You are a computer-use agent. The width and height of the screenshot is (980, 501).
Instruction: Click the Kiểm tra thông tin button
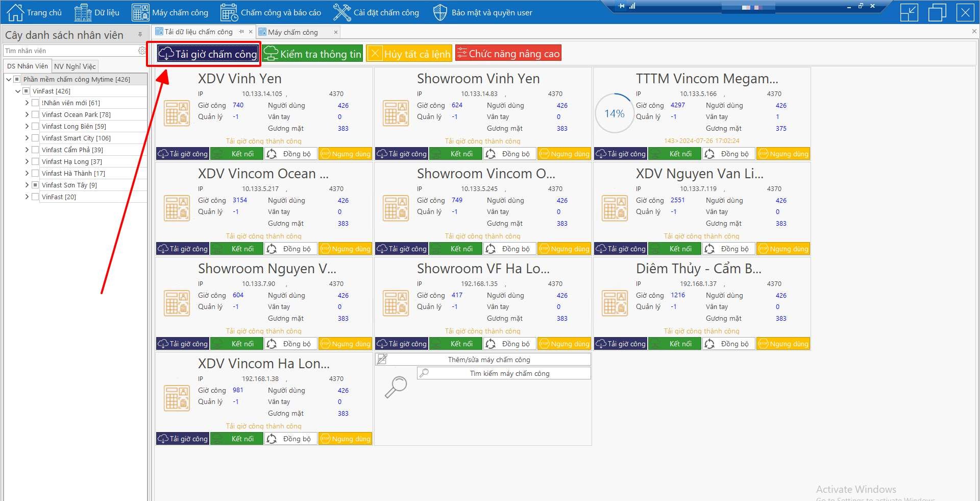[x=313, y=54]
